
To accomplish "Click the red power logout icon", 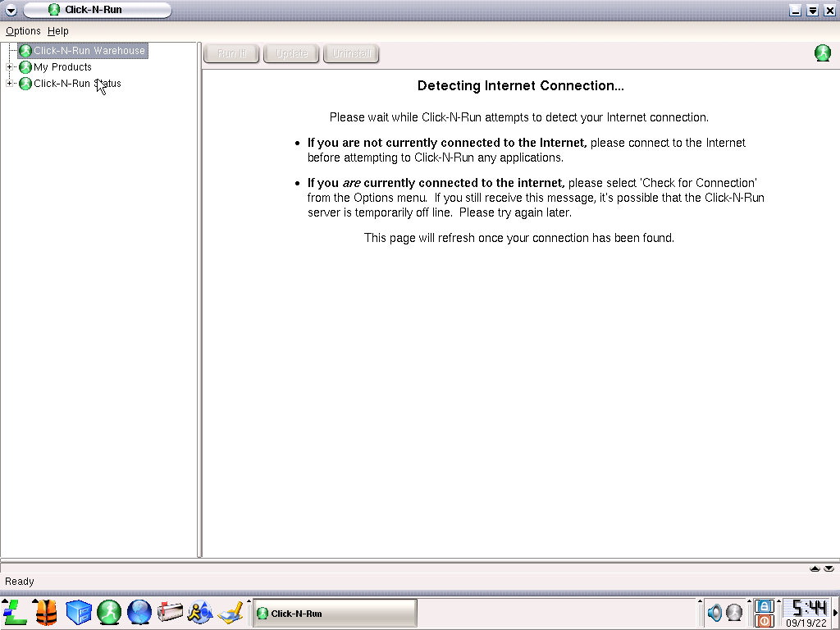I will click(764, 621).
